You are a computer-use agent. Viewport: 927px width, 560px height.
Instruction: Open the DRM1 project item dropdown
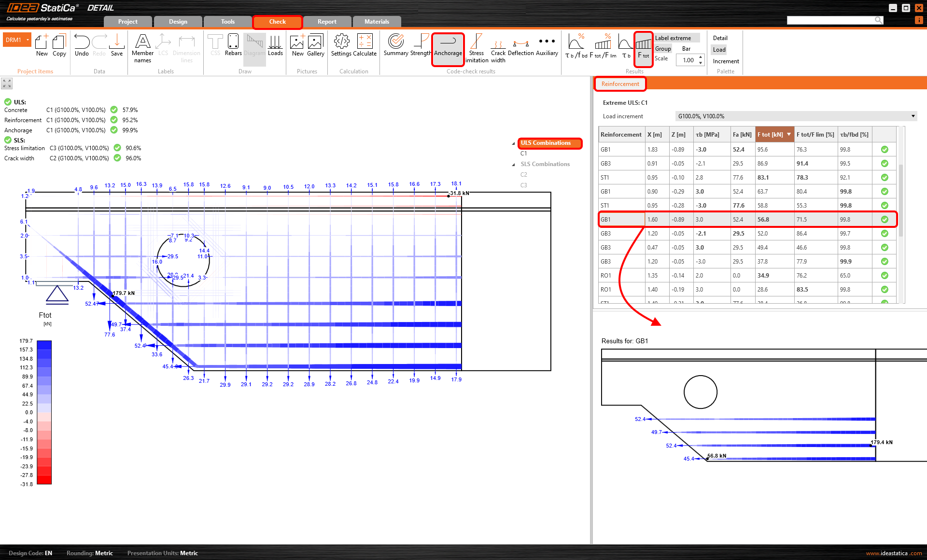[x=26, y=40]
